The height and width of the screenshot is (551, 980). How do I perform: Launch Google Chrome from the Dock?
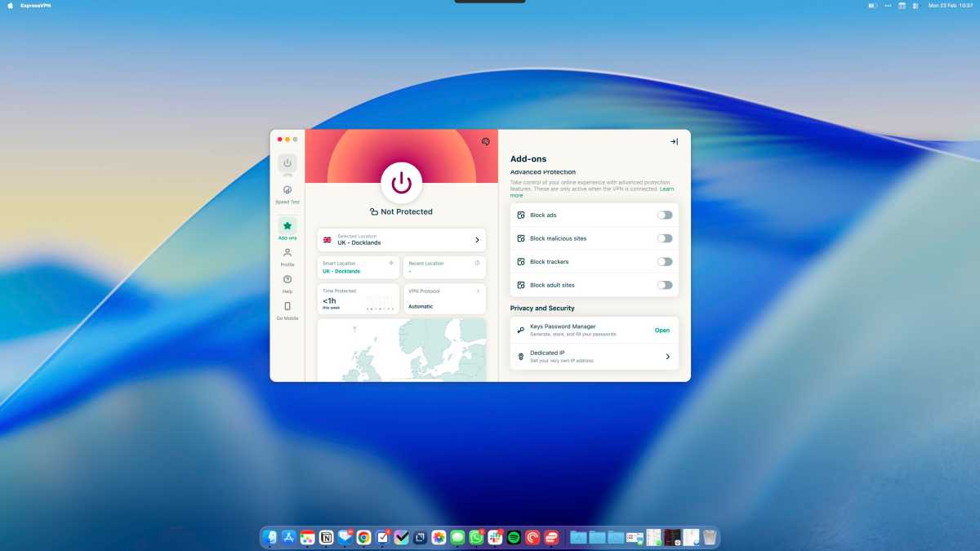click(364, 537)
